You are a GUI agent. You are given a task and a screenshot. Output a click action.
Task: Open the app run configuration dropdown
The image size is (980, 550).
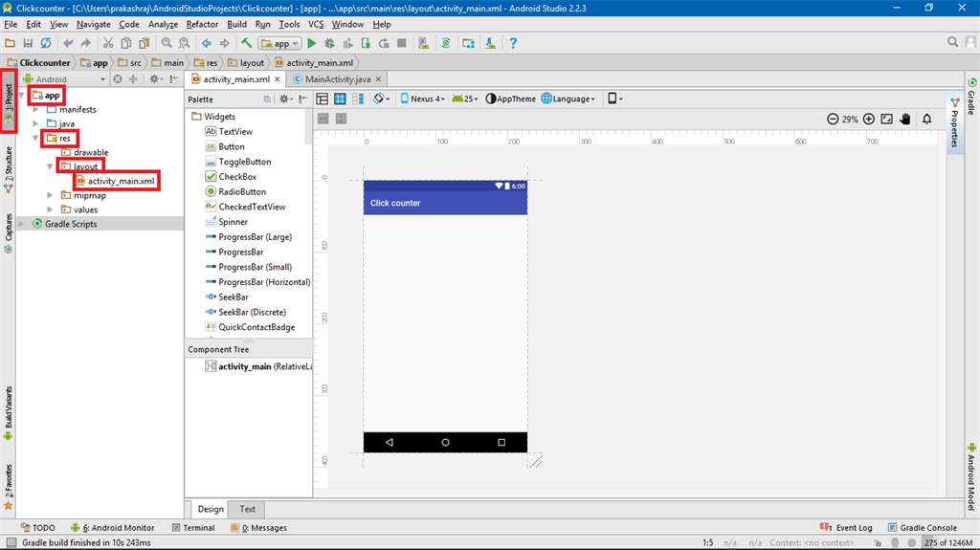click(x=280, y=43)
